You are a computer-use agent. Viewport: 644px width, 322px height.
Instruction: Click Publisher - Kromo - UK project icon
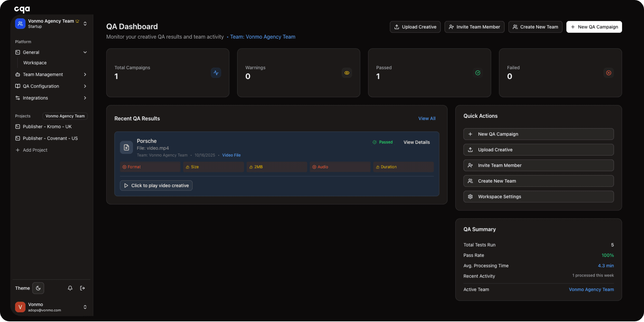coord(18,127)
